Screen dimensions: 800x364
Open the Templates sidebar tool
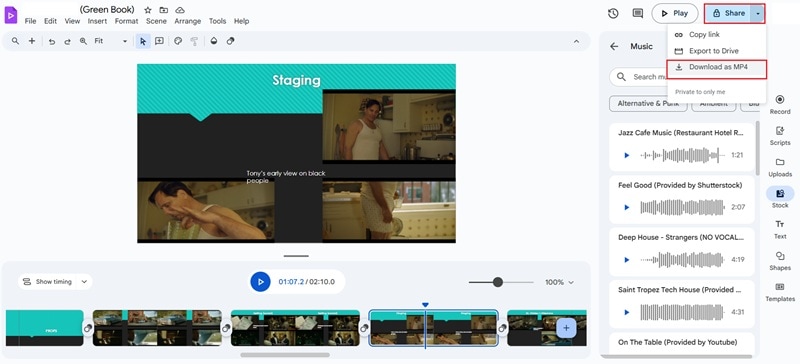pos(780,292)
